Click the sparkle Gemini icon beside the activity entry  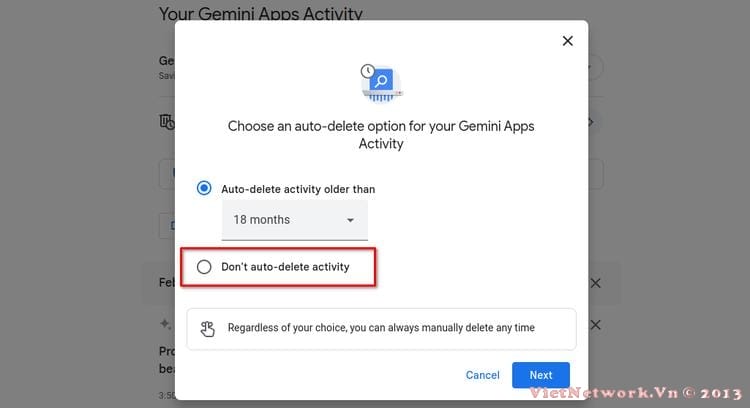165,324
